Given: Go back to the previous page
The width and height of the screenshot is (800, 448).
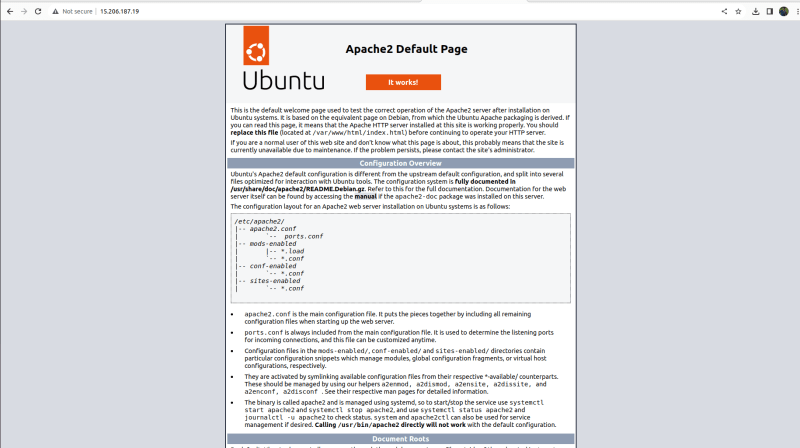Looking at the screenshot, I should (10, 11).
